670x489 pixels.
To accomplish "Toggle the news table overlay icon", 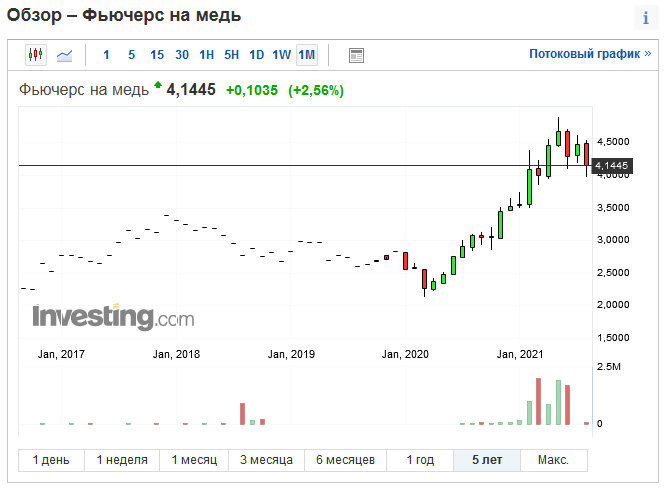I will pyautogui.click(x=356, y=56).
